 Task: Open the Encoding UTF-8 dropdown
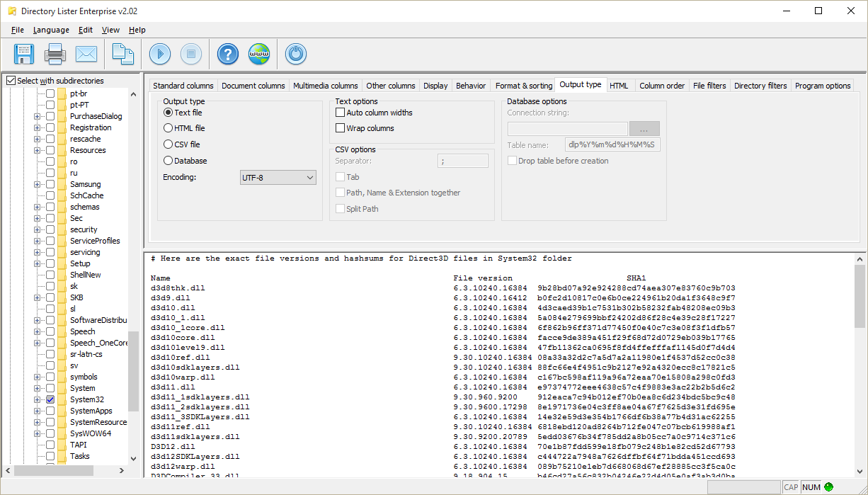click(278, 178)
